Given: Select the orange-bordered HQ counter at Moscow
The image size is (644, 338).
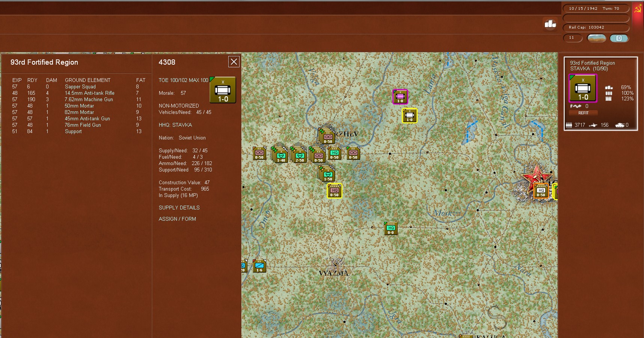Looking at the screenshot, I should [x=541, y=191].
